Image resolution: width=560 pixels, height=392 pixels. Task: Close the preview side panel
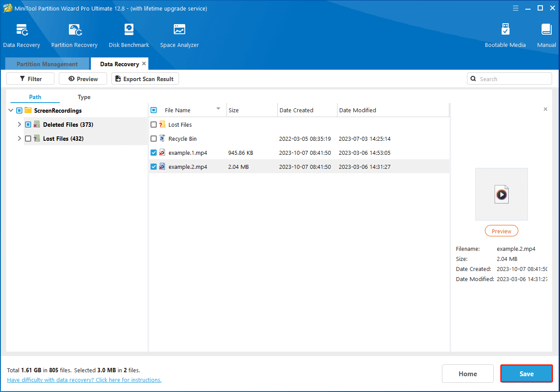pos(546,109)
